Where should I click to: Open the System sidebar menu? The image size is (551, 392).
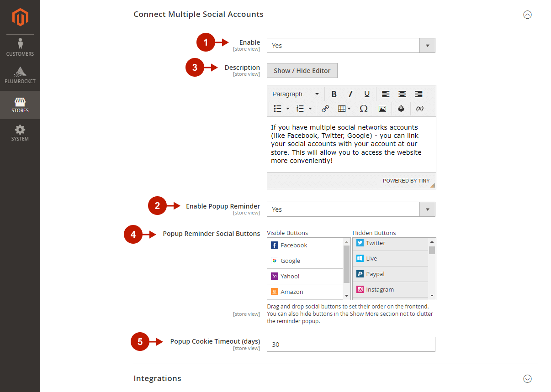coord(20,133)
